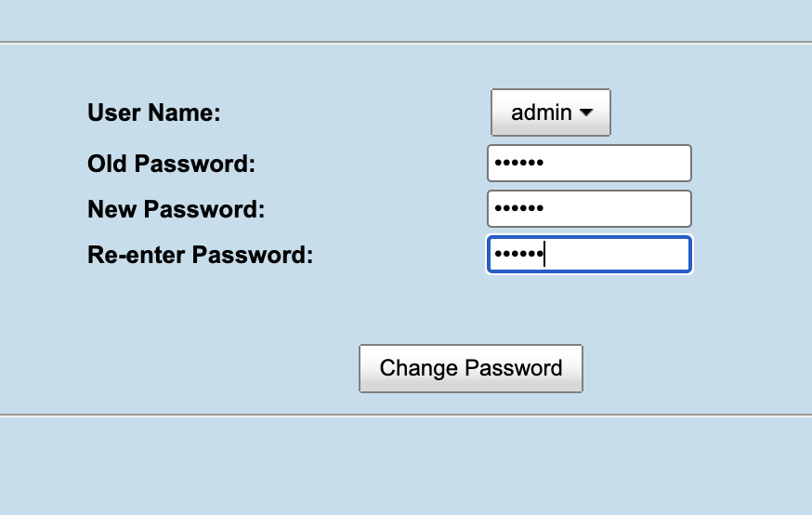Click the User Name label
The height and width of the screenshot is (515, 812).
click(153, 113)
